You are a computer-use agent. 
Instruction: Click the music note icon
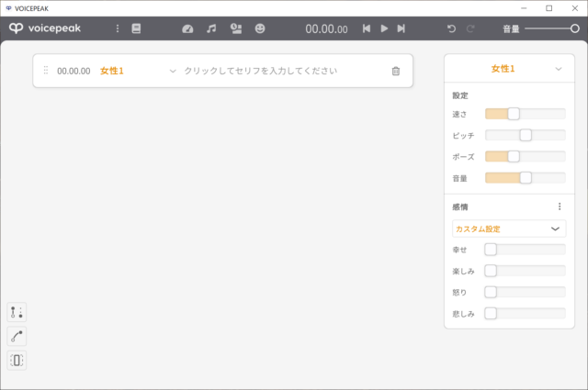coord(211,28)
